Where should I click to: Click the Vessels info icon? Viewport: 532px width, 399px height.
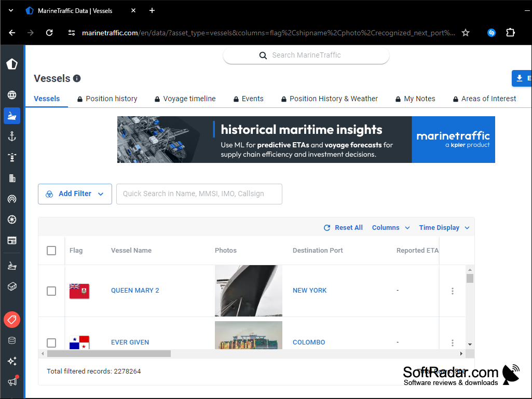point(77,78)
